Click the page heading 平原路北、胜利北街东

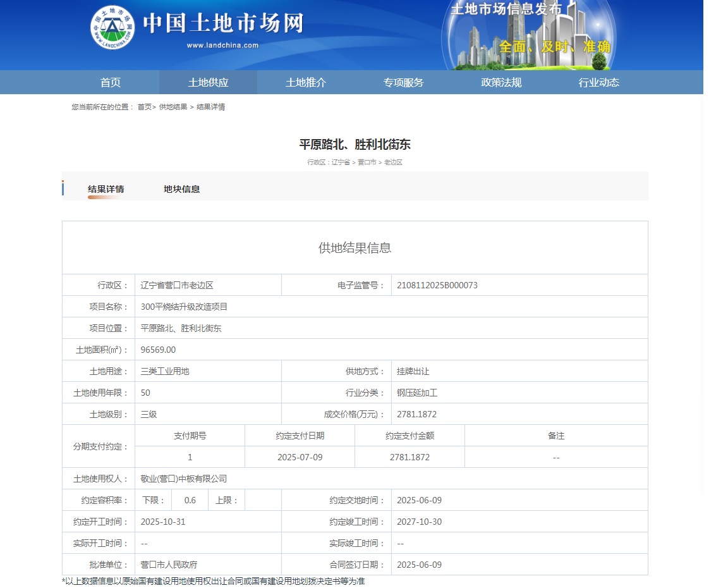pyautogui.click(x=355, y=144)
